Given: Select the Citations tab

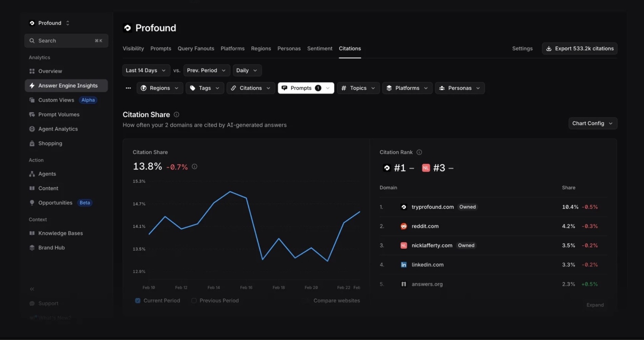Looking at the screenshot, I should tap(350, 48).
